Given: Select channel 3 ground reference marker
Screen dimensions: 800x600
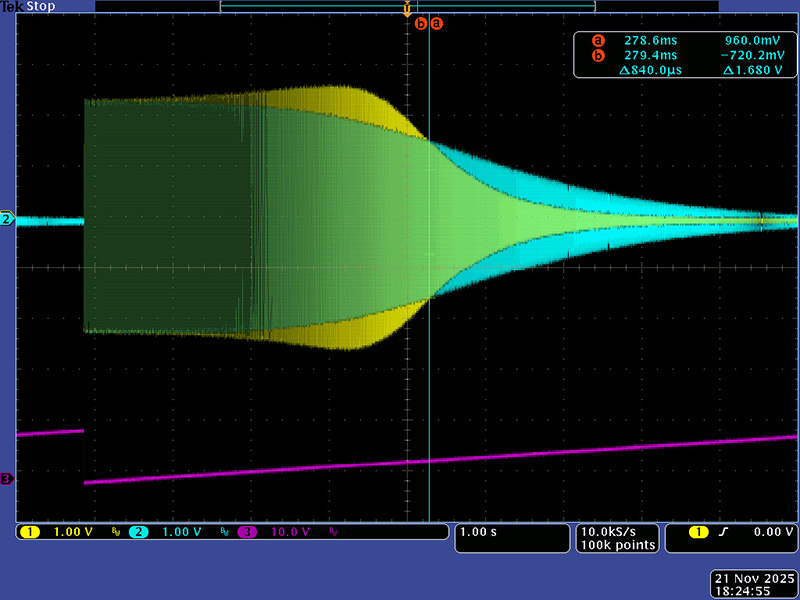Looking at the screenshot, I should (x=7, y=480).
